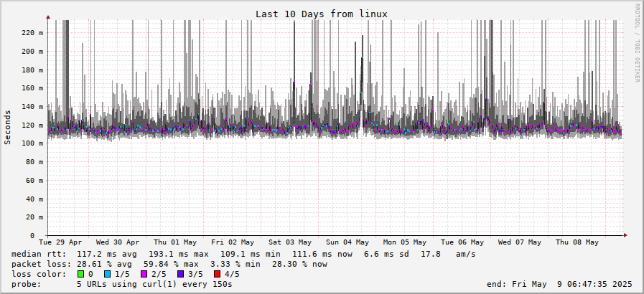Click the '40 m' y-axis tick label
This screenshot has width=644, height=294.
coord(34,199)
